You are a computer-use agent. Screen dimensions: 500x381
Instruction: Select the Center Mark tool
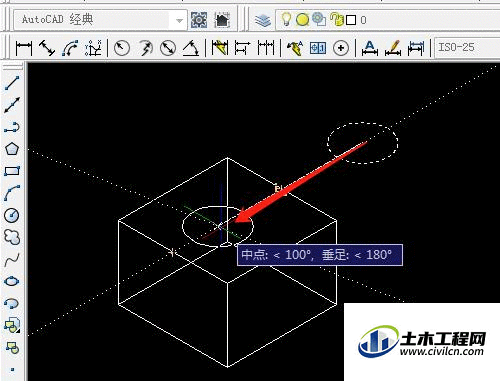click(341, 48)
